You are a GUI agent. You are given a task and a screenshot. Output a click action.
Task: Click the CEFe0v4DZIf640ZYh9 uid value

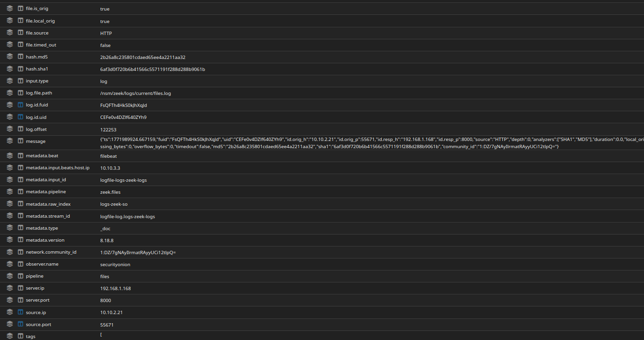coord(123,117)
